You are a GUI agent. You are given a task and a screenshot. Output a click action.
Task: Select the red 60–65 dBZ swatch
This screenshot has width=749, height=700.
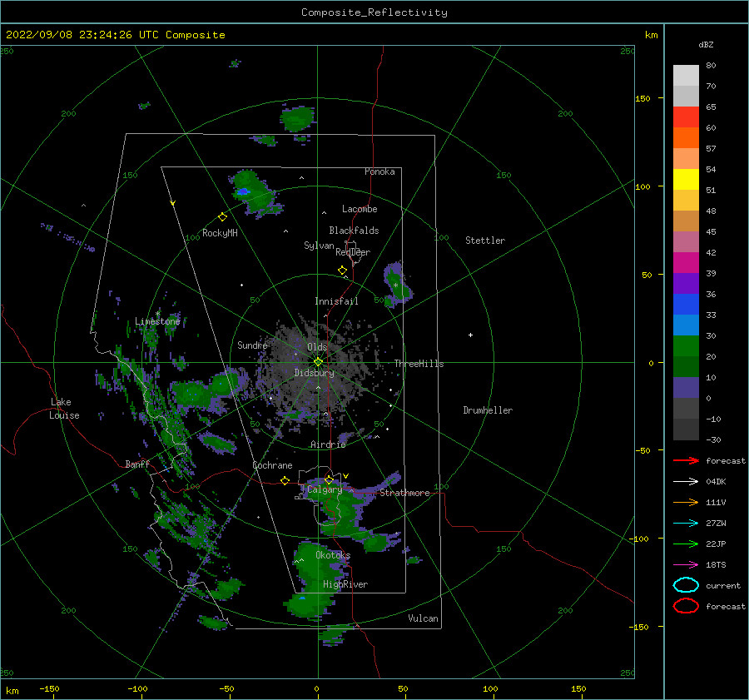click(686, 117)
